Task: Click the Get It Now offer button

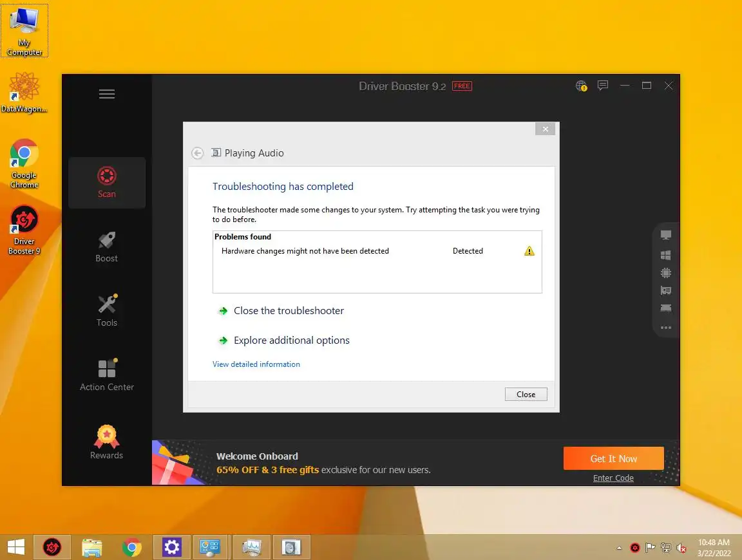Action: pos(613,458)
